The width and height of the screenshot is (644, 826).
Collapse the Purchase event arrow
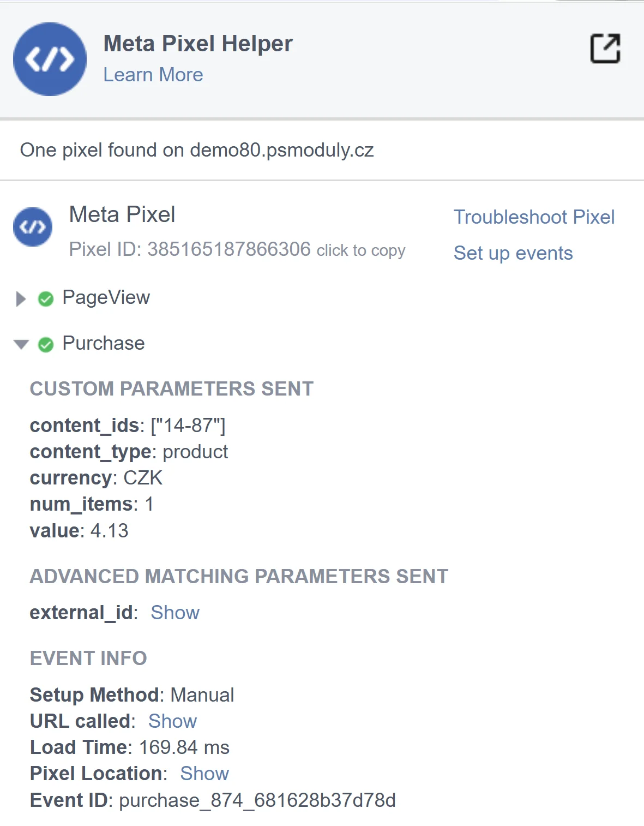pos(21,344)
